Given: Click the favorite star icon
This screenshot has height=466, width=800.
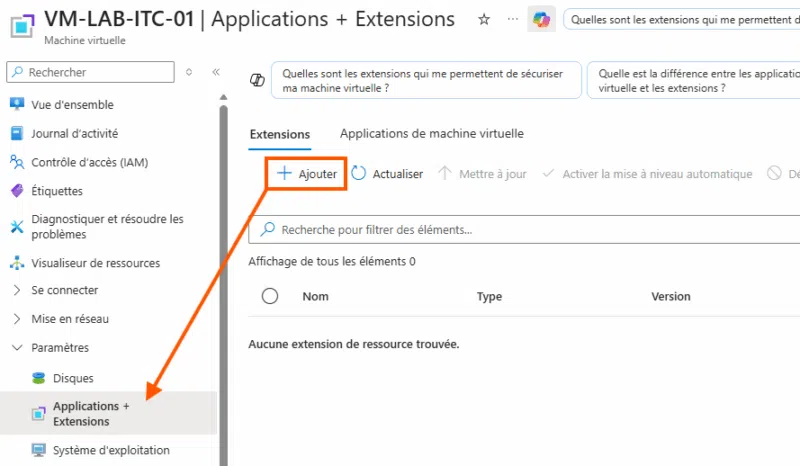Looking at the screenshot, I should (484, 19).
